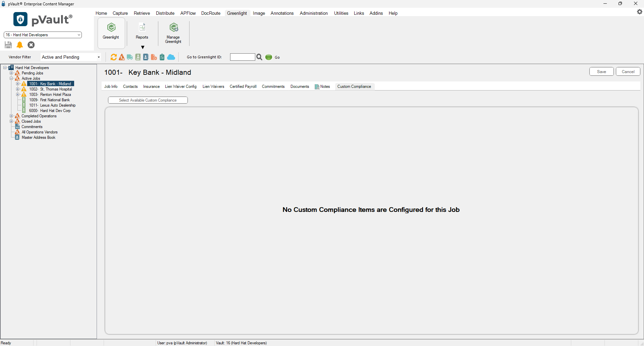Open the Vendor Filter Active and Pending dropdown
This screenshot has height=346, width=644.
click(71, 57)
